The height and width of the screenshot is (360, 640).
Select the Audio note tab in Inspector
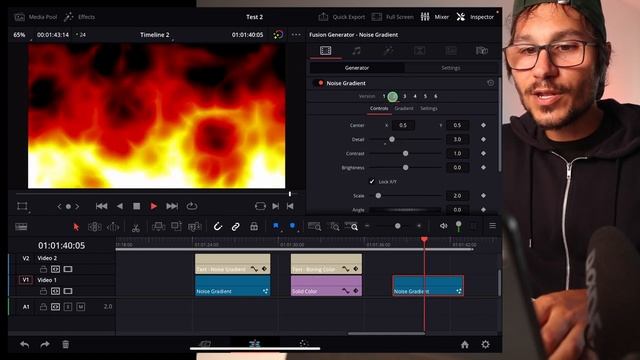pyautogui.click(x=356, y=51)
